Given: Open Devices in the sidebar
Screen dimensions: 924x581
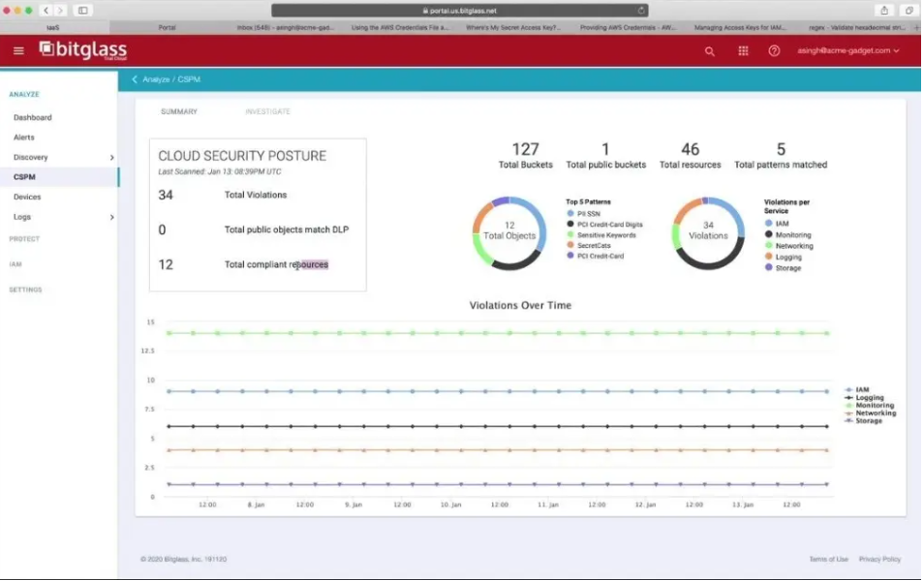Looking at the screenshot, I should [27, 197].
